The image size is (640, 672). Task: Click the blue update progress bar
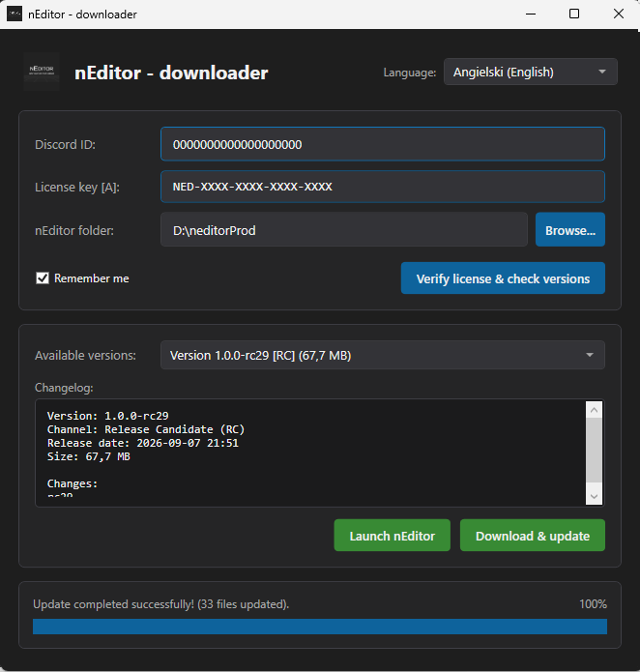tap(320, 627)
